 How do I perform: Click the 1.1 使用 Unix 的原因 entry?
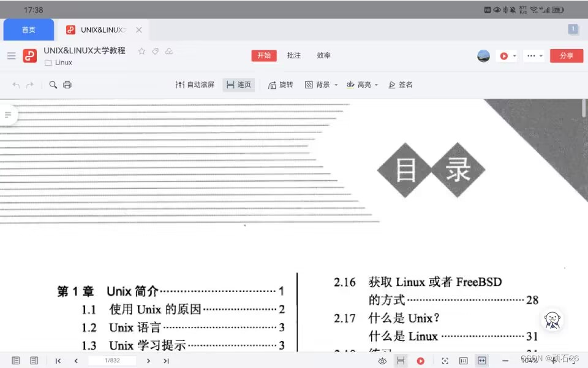point(183,309)
